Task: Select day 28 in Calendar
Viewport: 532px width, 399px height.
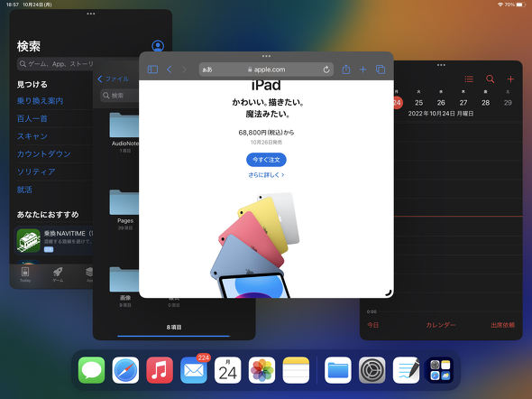Action: (x=485, y=103)
